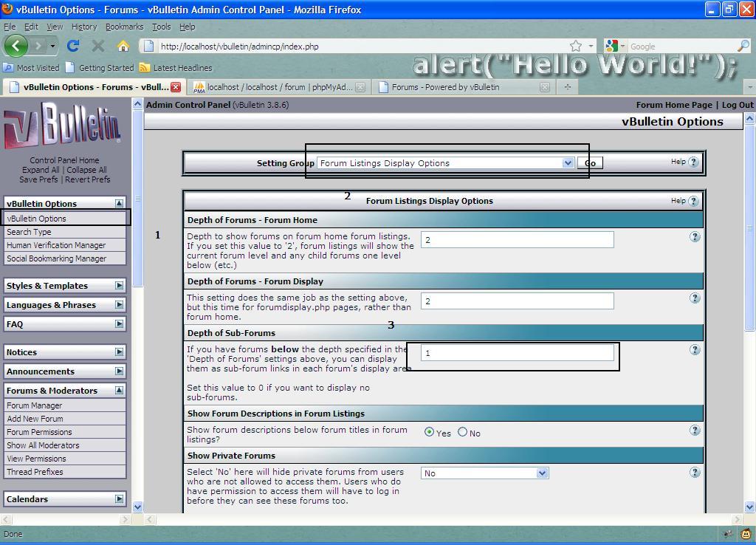Expand the Languages & Phrases group
This screenshot has height=545, width=756.
[119, 305]
